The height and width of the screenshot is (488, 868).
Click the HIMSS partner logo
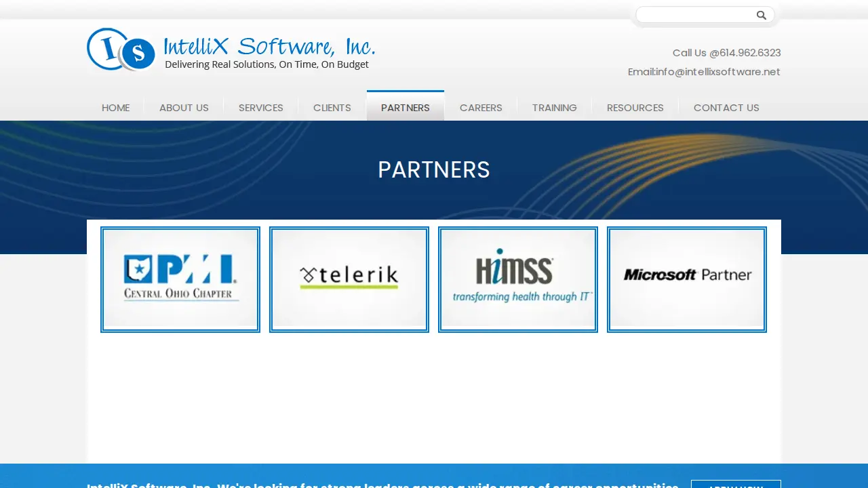point(518,279)
